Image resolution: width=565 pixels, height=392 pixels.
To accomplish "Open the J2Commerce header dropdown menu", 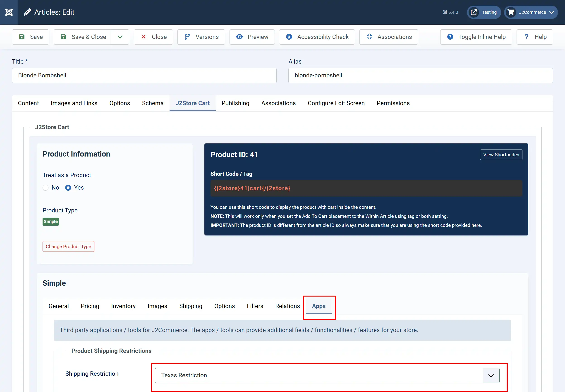I will click(531, 12).
